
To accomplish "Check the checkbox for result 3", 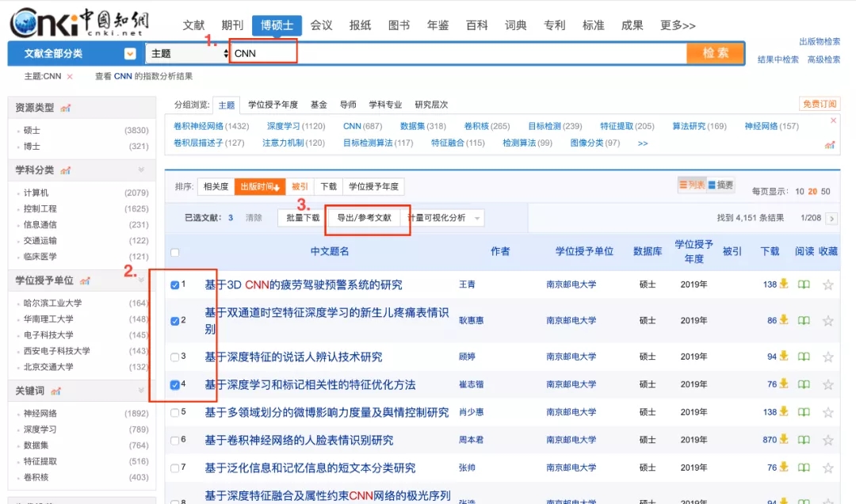I will (x=175, y=357).
